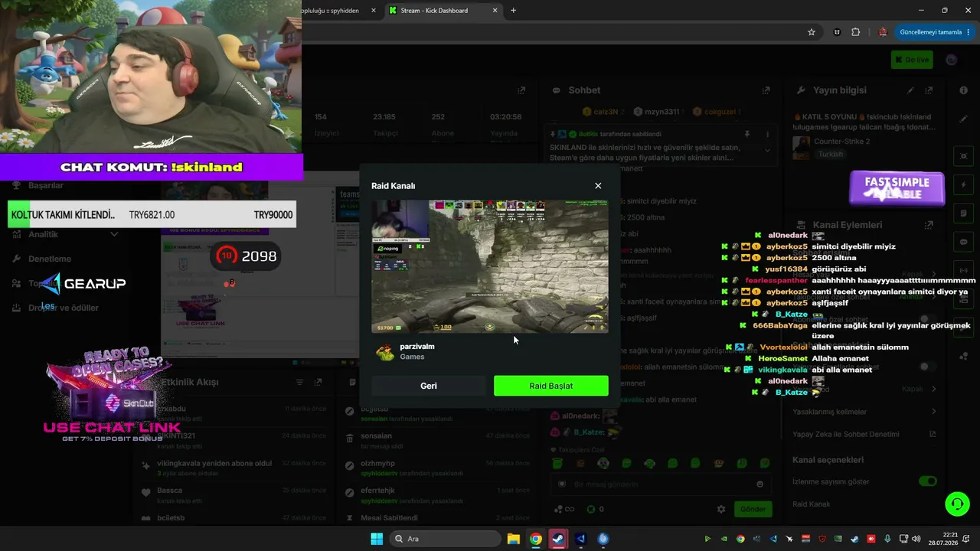Select the parzivalm channel avatar
980x551 pixels.
385,352
